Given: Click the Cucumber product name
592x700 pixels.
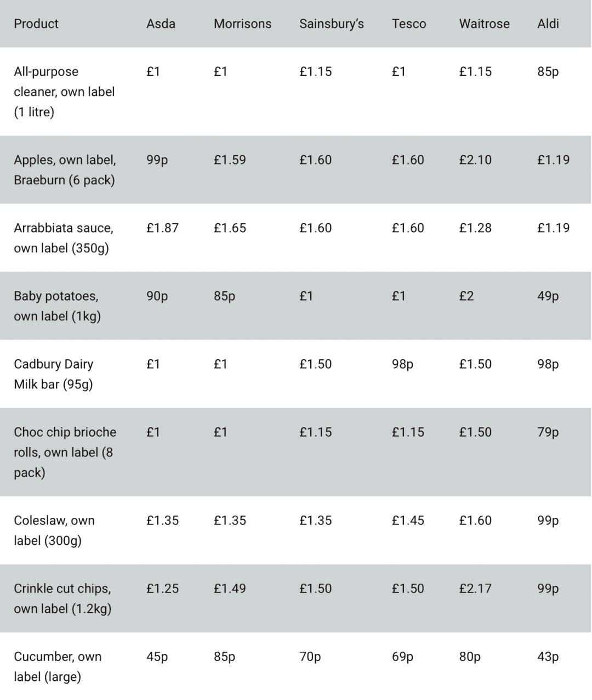Looking at the screenshot, I should tap(58, 667).
